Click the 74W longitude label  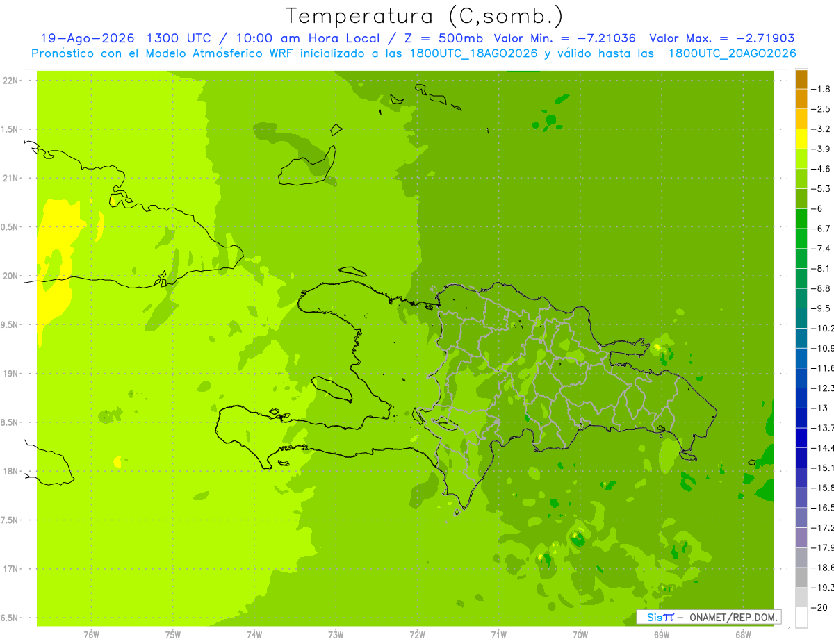254,635
